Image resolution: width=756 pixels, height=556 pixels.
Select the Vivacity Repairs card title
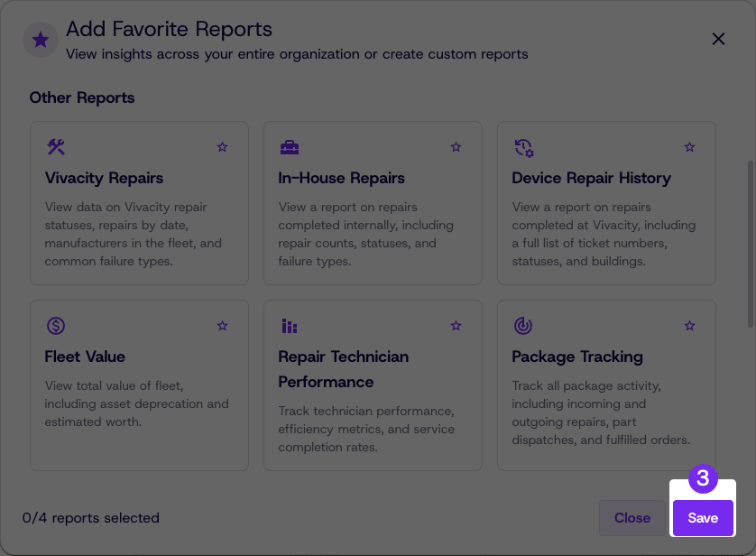click(x=104, y=178)
